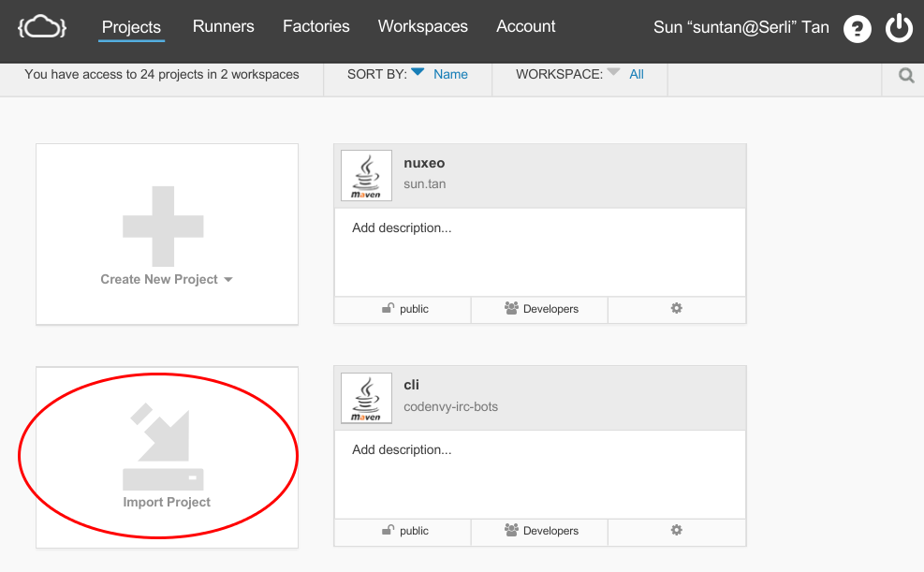Open the Workspaces tab
Image resolution: width=924 pixels, height=572 pixels.
(422, 26)
